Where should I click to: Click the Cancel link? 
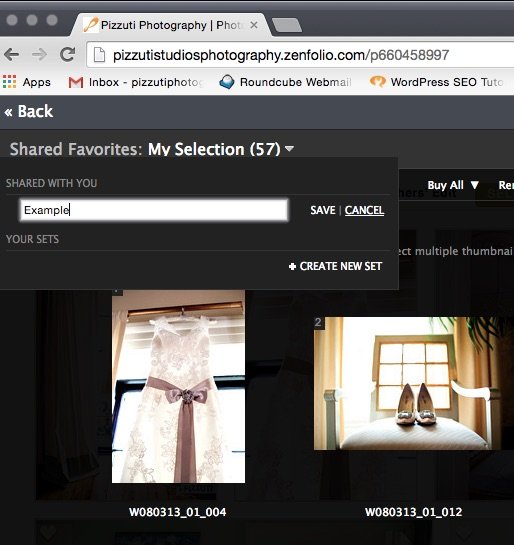[364, 210]
